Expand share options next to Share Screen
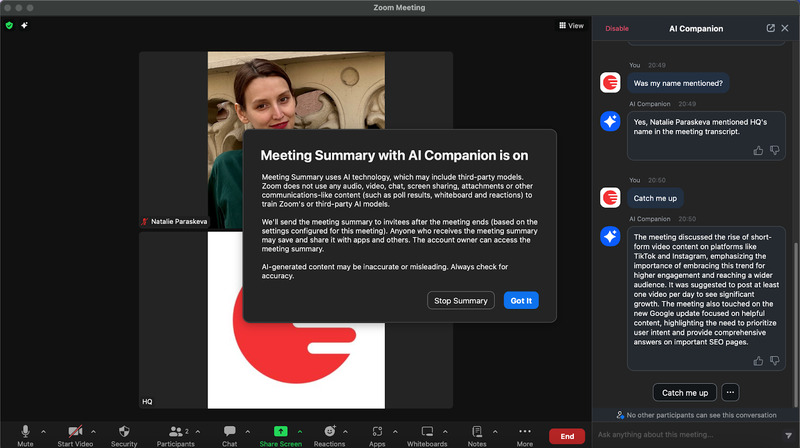The image size is (800, 448). 300,432
